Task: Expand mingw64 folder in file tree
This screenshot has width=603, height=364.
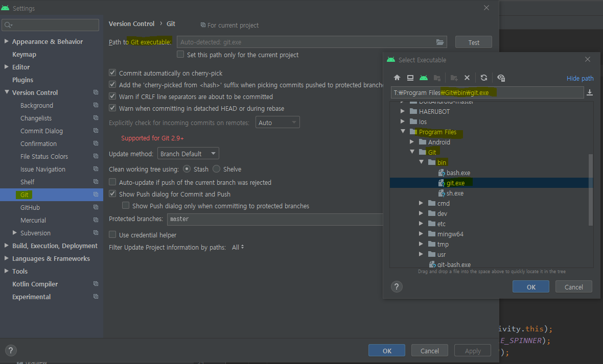Action: point(421,234)
